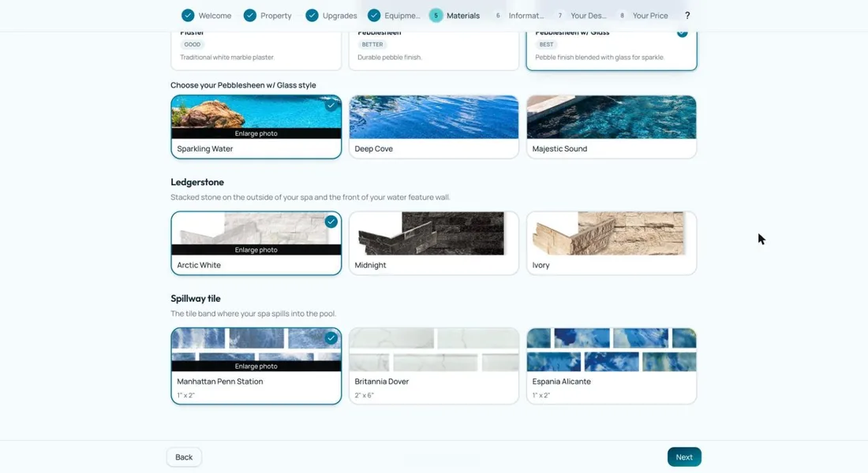Choose the Midnight ledgerstone option
The width and height of the screenshot is (868, 473).
pyautogui.click(x=434, y=243)
